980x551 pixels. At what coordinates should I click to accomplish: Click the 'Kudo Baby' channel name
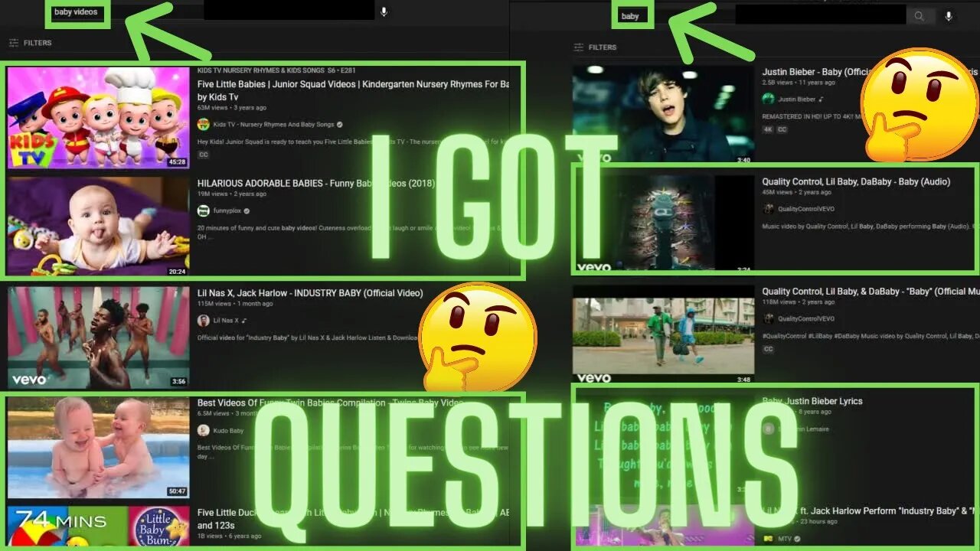228,431
